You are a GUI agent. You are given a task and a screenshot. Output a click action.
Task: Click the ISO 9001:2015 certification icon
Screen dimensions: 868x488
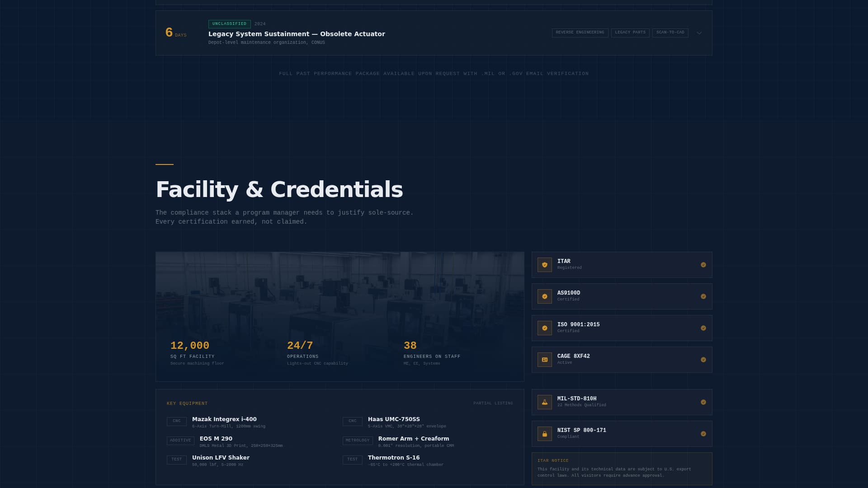point(544,328)
